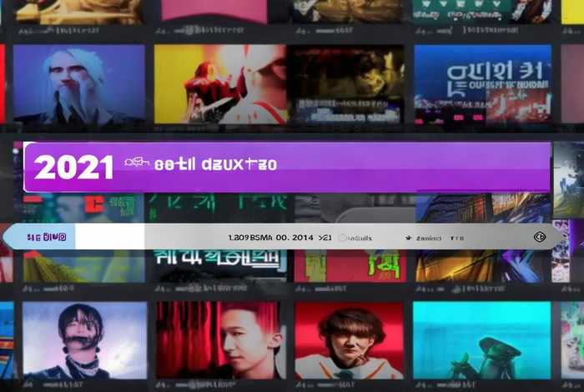Open the teal thumbnail with dark hat figure
The height and width of the screenshot is (392, 584).
[482, 340]
